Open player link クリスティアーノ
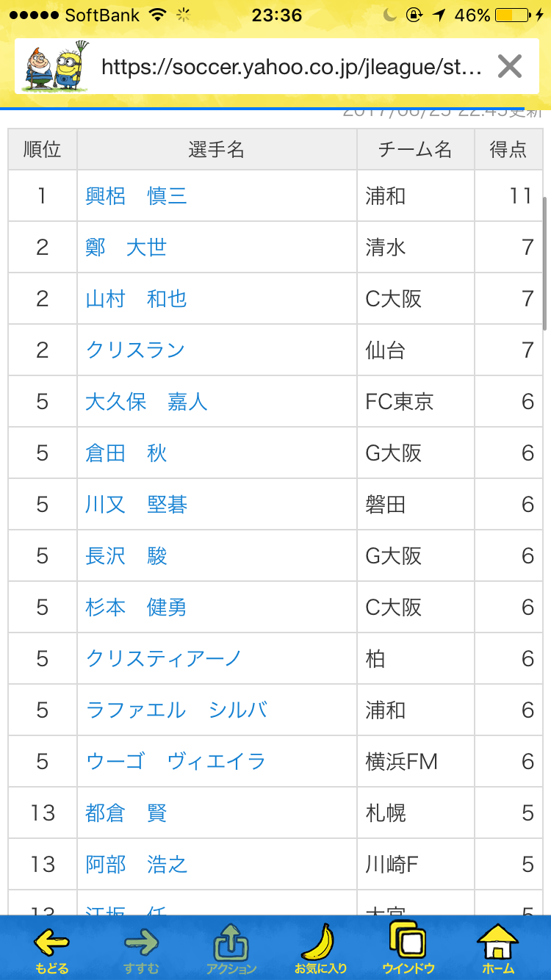Viewport: 551px width, 980px height. coord(164,659)
